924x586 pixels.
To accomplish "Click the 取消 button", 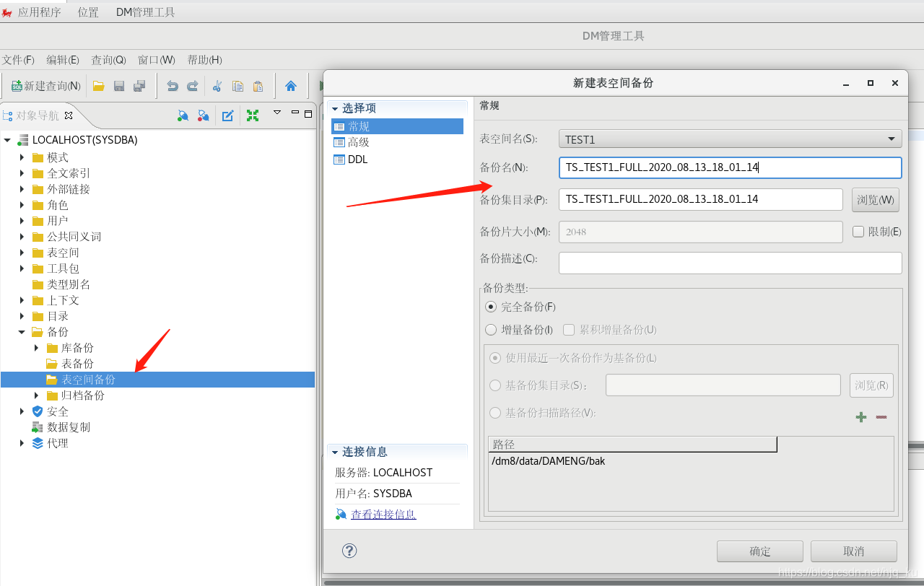I will click(x=854, y=551).
